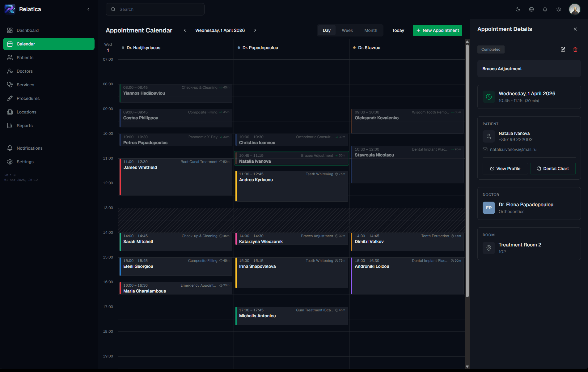Open notifications bell in top bar
Viewport: 588px width, 372px height.
[x=545, y=9]
